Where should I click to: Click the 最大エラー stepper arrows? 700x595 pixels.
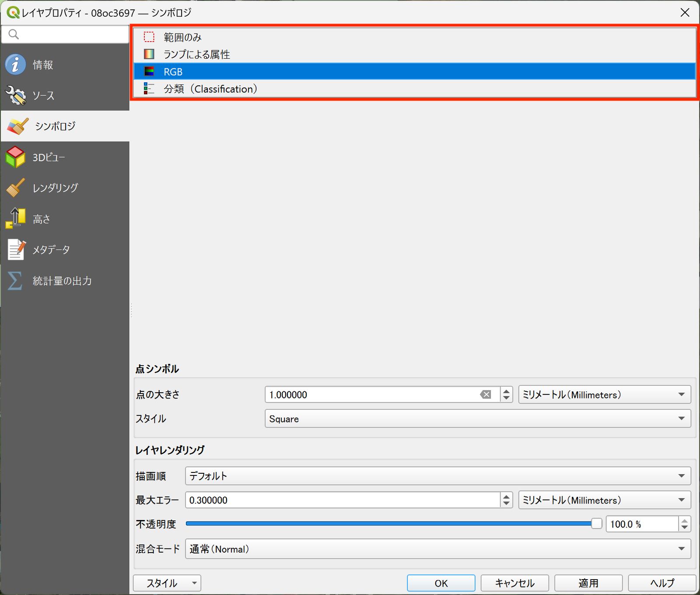click(506, 500)
